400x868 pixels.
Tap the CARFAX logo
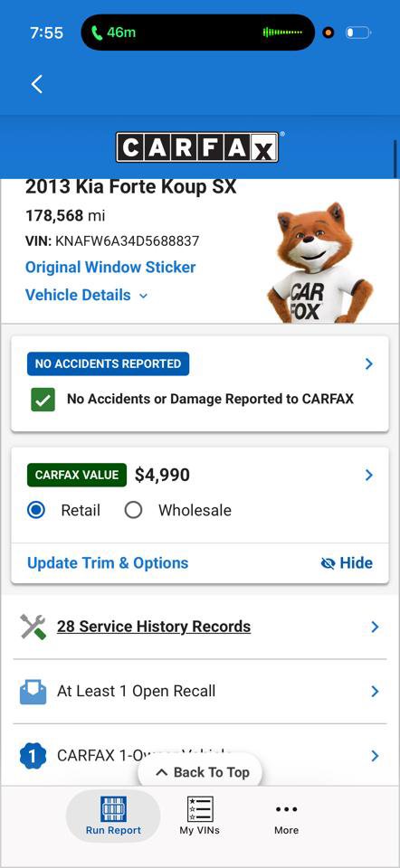(x=198, y=147)
